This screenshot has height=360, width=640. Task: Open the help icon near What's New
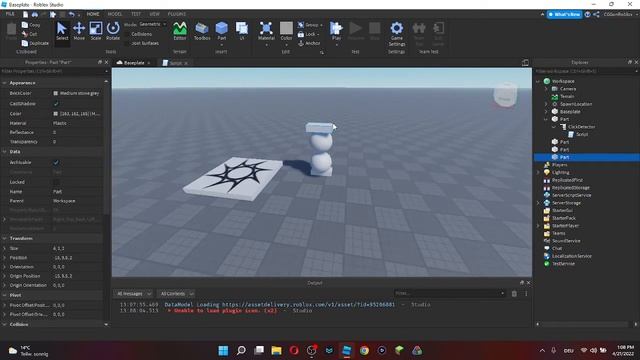pos(587,14)
